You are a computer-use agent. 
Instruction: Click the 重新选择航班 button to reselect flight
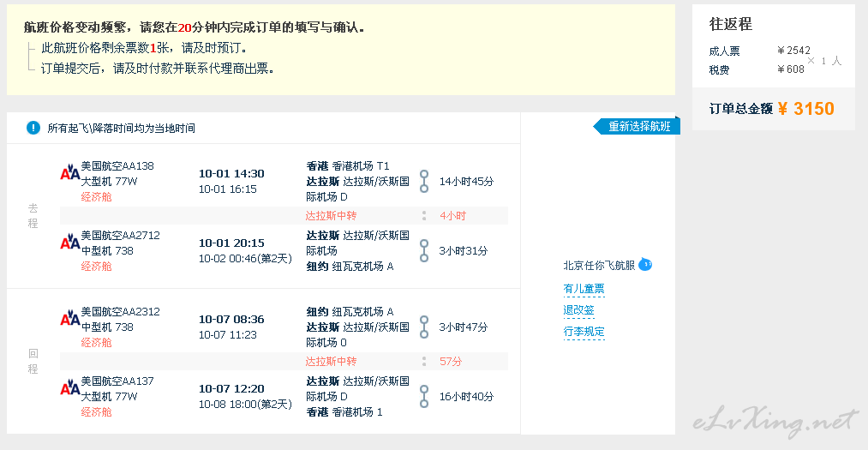pyautogui.click(x=637, y=126)
